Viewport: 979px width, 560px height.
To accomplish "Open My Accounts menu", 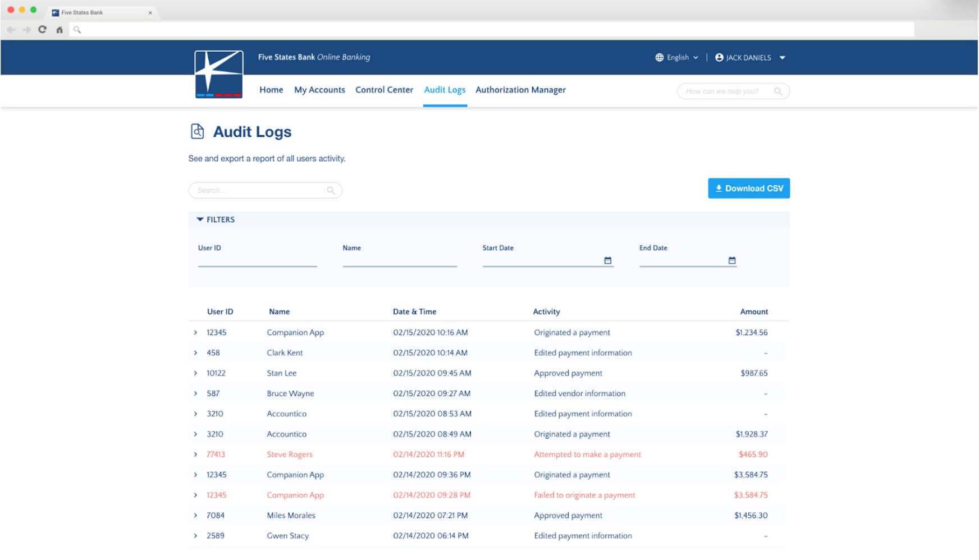I will point(319,90).
